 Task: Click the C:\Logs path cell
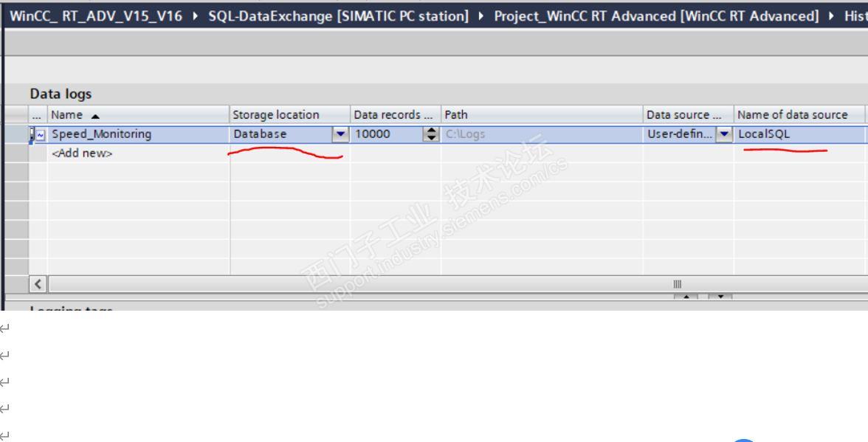(x=542, y=134)
